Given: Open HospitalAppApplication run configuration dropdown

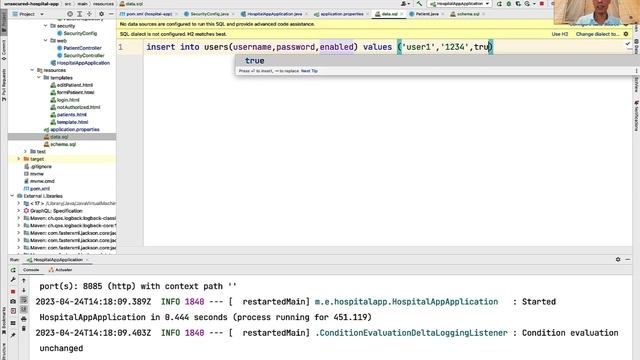Looking at the screenshot, I should click(459, 4).
